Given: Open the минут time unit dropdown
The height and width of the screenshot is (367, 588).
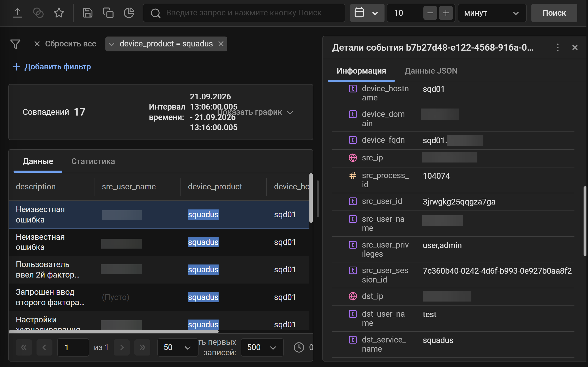Looking at the screenshot, I should [492, 13].
